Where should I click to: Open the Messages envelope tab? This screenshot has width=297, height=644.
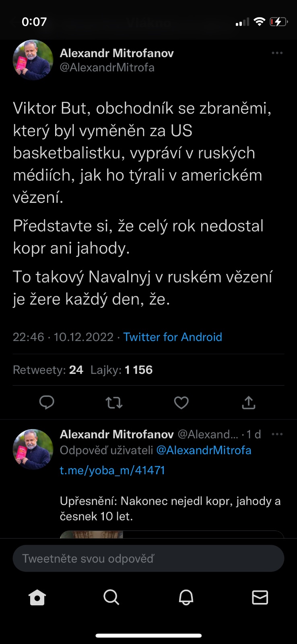260,597
